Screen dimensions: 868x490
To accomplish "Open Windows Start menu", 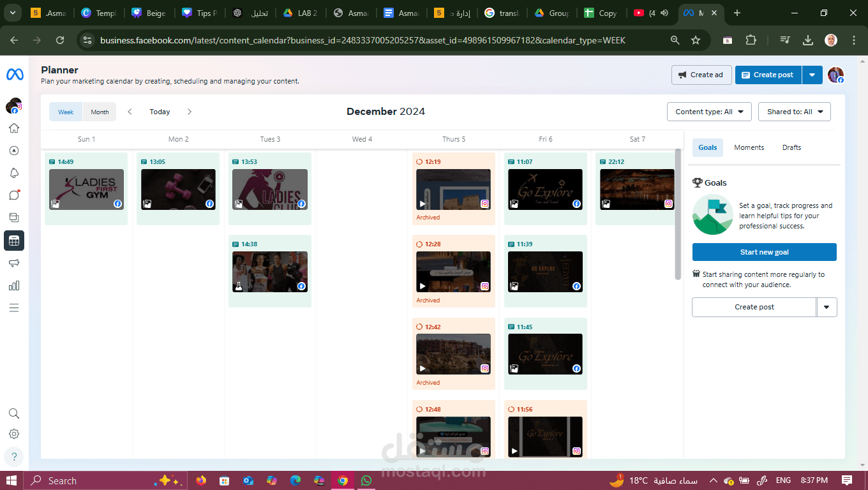I will [x=11, y=480].
